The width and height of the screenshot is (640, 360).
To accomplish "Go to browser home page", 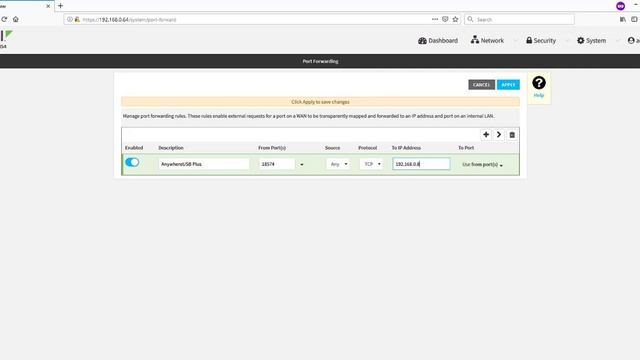I will point(16,19).
